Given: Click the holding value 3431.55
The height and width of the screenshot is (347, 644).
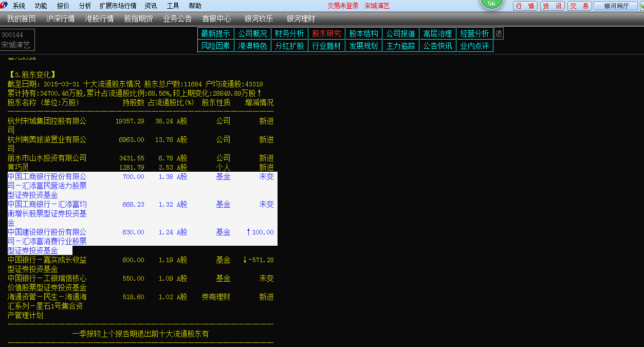Looking at the screenshot, I should [x=132, y=158].
